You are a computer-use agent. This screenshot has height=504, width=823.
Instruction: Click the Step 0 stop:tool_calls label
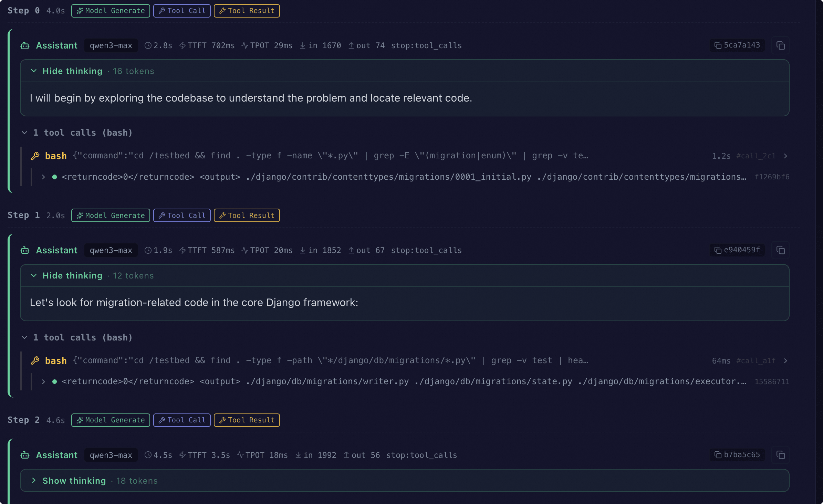point(426,45)
